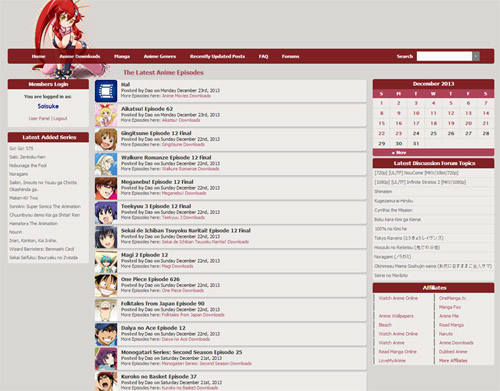Screen dimensions: 500x391
Task: Open the Gingitsune Episode 12 thumbnail
Action: point(106,139)
